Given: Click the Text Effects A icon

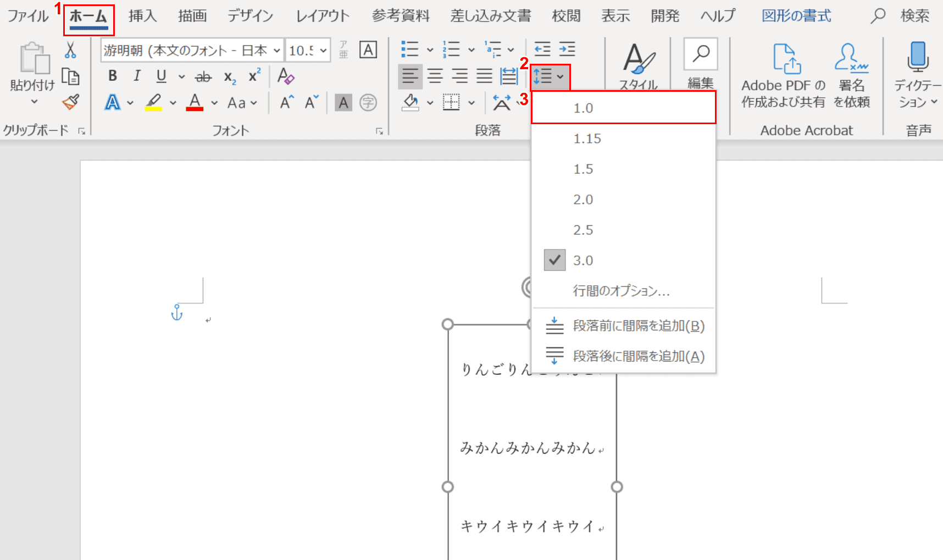Looking at the screenshot, I should point(113,102).
